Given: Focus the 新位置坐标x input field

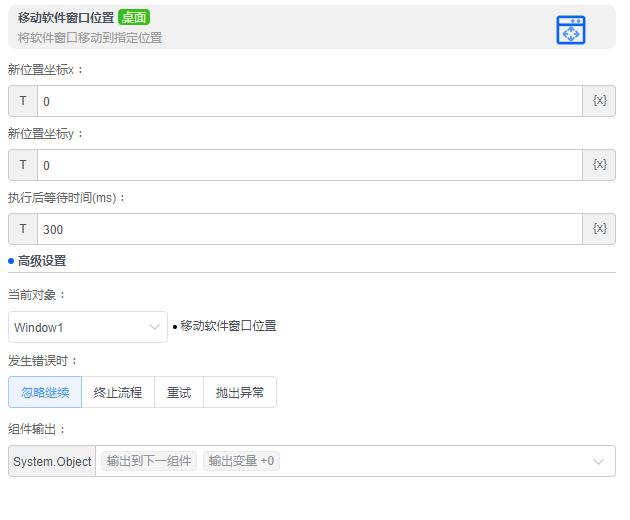Looking at the screenshot, I should (x=310, y=101).
